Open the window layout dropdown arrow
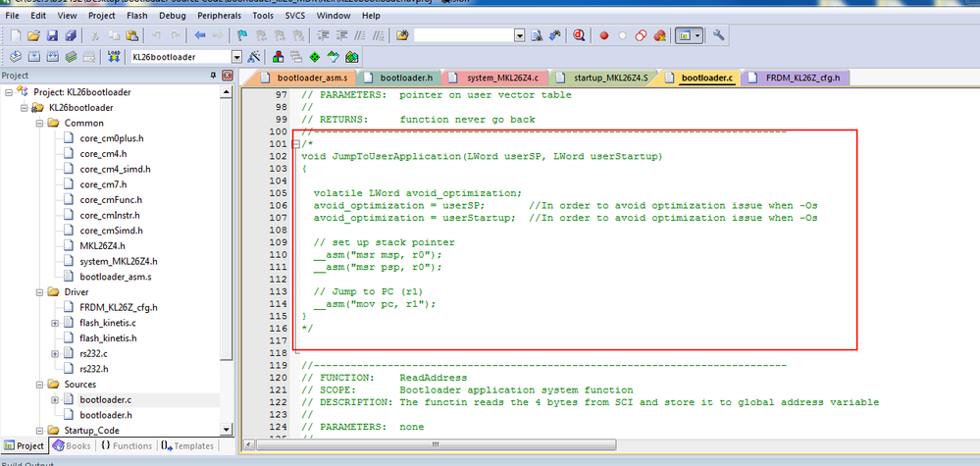This screenshot has width=980, height=466. (698, 35)
